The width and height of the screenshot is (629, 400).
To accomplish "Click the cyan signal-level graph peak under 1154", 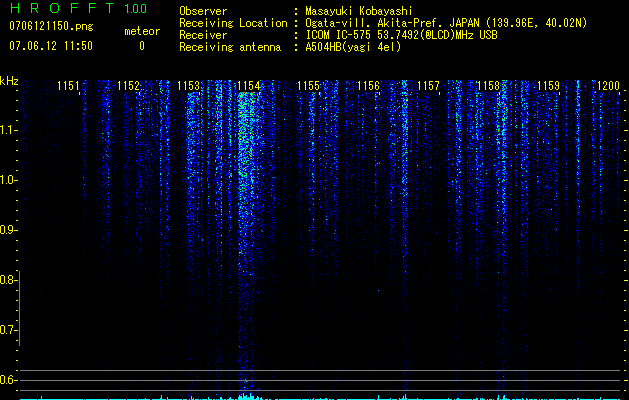I will (249, 397).
